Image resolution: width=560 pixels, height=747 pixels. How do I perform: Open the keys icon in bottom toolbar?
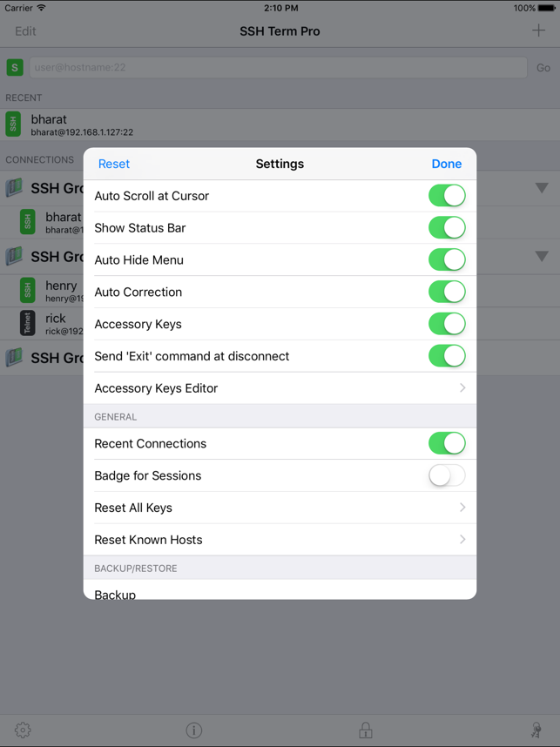[x=536, y=730]
